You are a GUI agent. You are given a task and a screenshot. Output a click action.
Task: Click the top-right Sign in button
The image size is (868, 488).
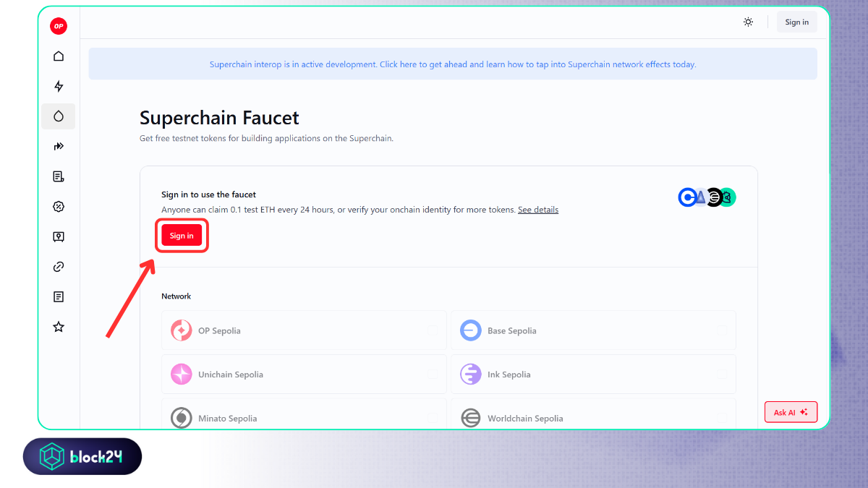pos(797,22)
